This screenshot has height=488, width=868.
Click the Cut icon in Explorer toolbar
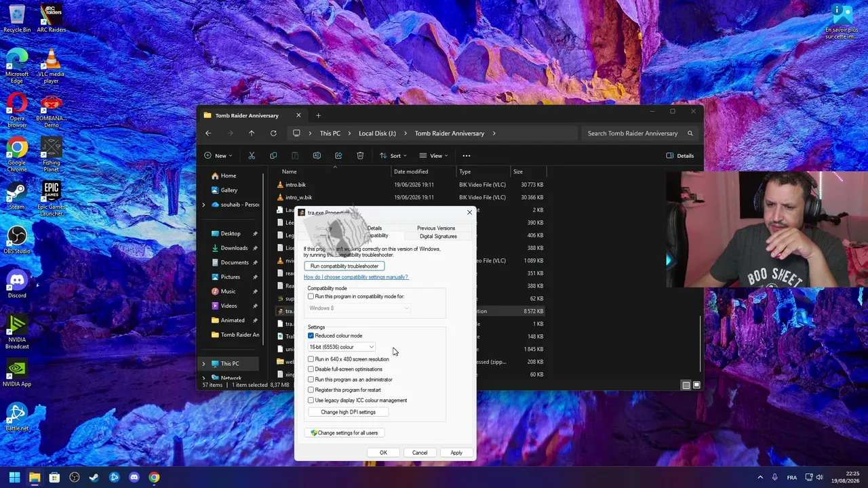pos(252,156)
